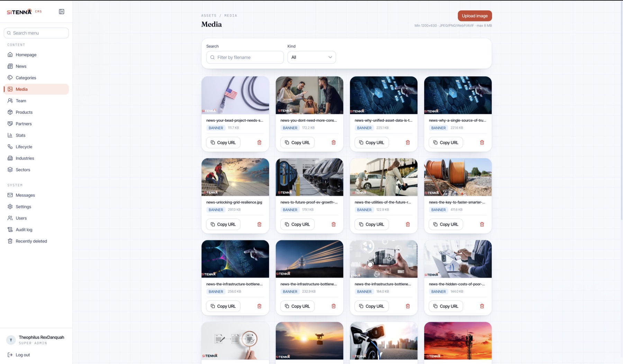Open the orange cable spools thumbnail

pyautogui.click(x=458, y=177)
